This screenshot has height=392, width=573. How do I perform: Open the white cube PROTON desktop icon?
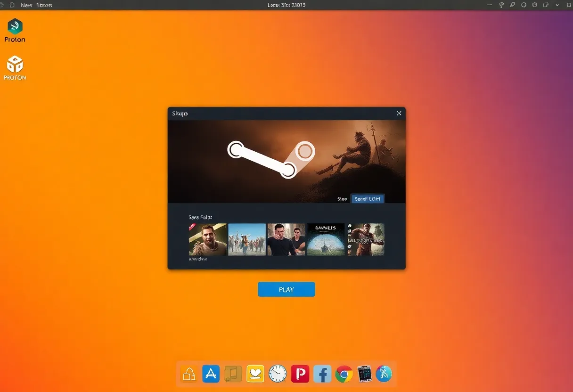(15, 64)
